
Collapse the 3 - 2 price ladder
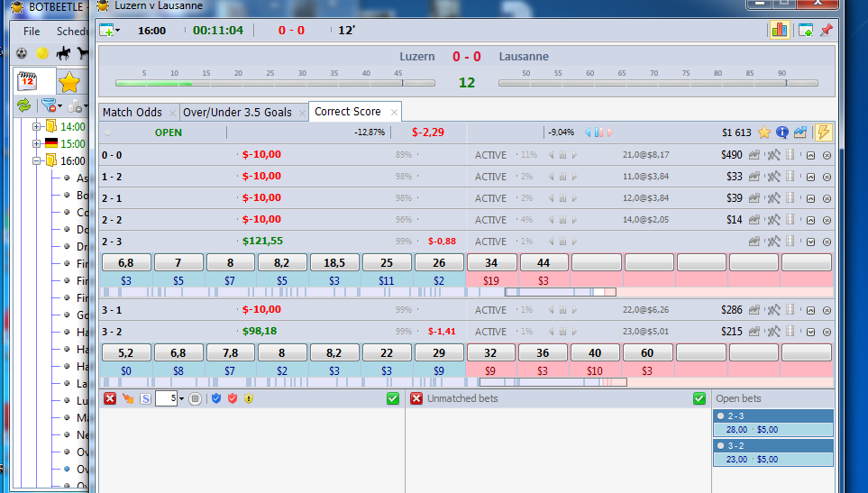click(810, 332)
